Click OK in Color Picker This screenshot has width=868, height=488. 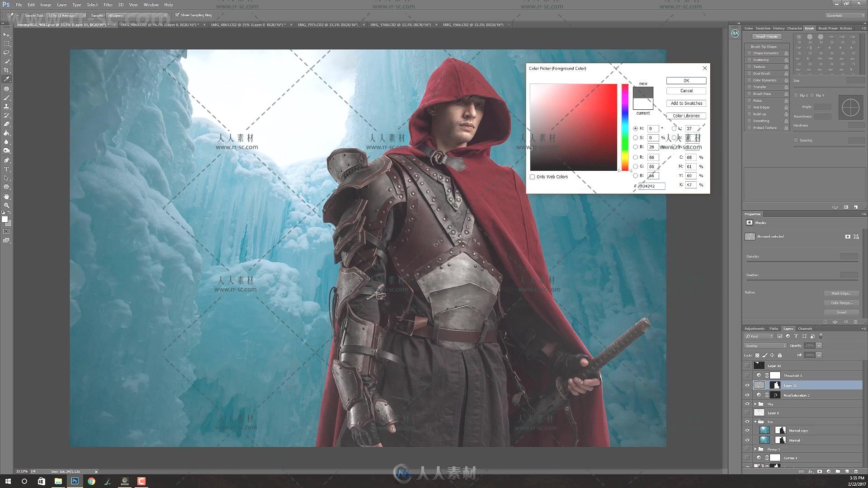click(x=686, y=80)
